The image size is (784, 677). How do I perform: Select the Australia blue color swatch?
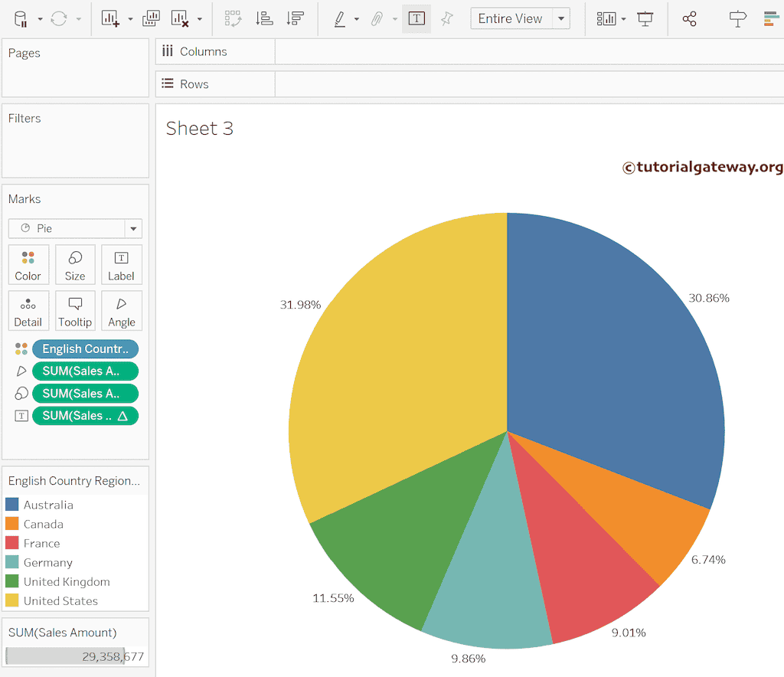(x=11, y=505)
